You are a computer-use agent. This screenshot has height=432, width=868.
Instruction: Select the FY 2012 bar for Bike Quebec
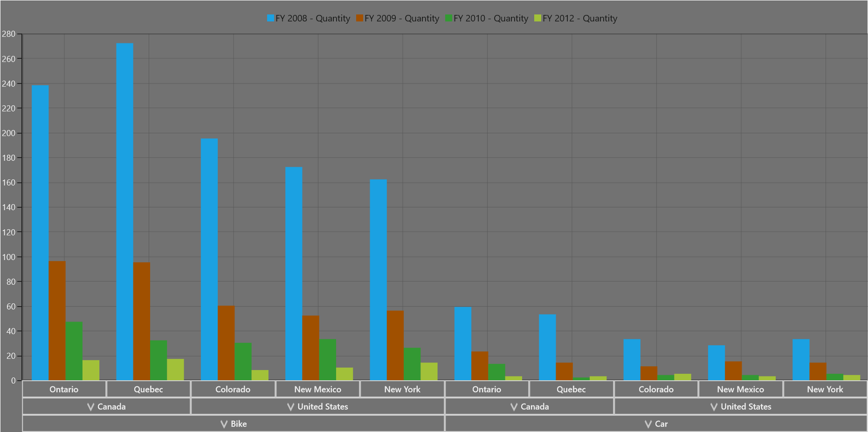(175, 370)
